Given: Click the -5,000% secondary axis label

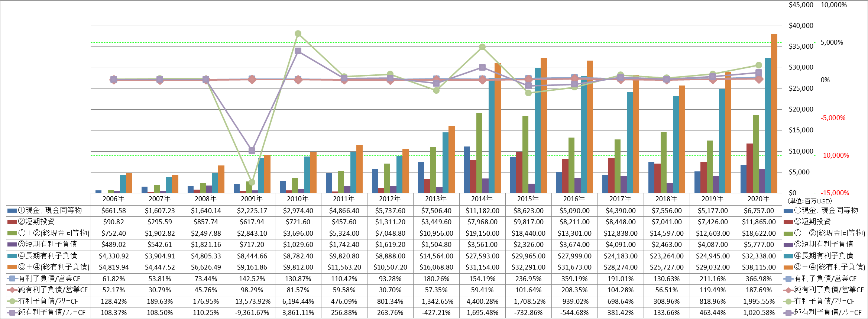Looking at the screenshot, I should coord(833,118).
